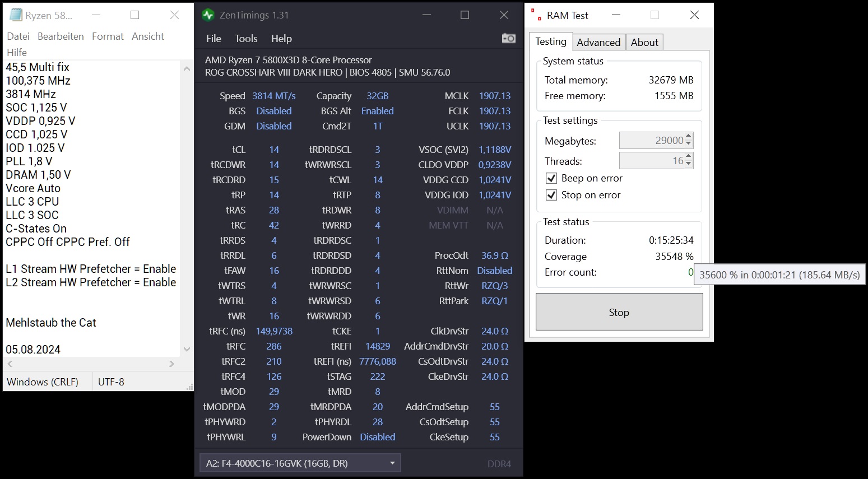This screenshot has width=868, height=479.
Task: Click the '45,5 Multi fix' line in Notepad
Action: pos(38,67)
